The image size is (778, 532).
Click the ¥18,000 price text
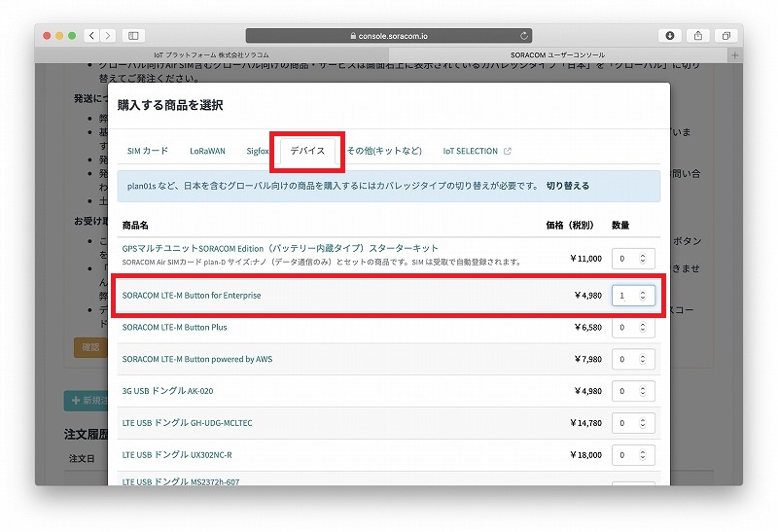pos(586,455)
